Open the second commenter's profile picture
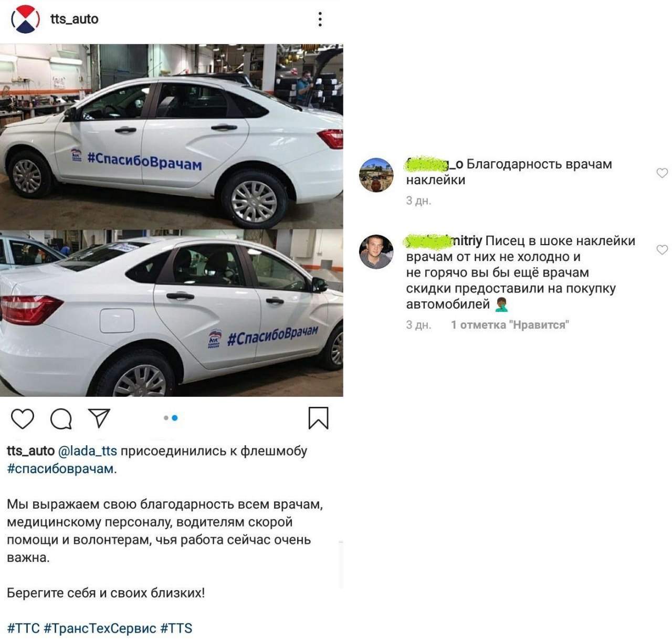Viewport: 672px width, 641px height. pyautogui.click(x=376, y=252)
